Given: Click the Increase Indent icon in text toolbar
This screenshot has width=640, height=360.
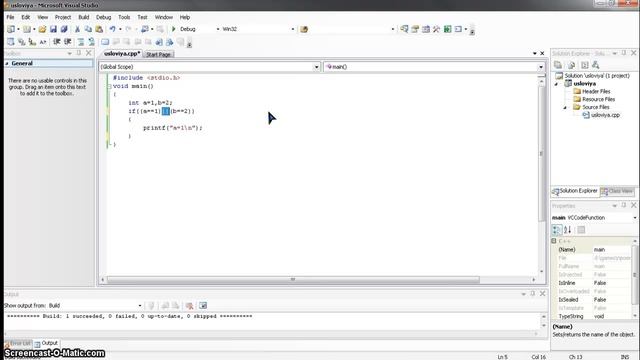Looking at the screenshot, I should point(68,42).
